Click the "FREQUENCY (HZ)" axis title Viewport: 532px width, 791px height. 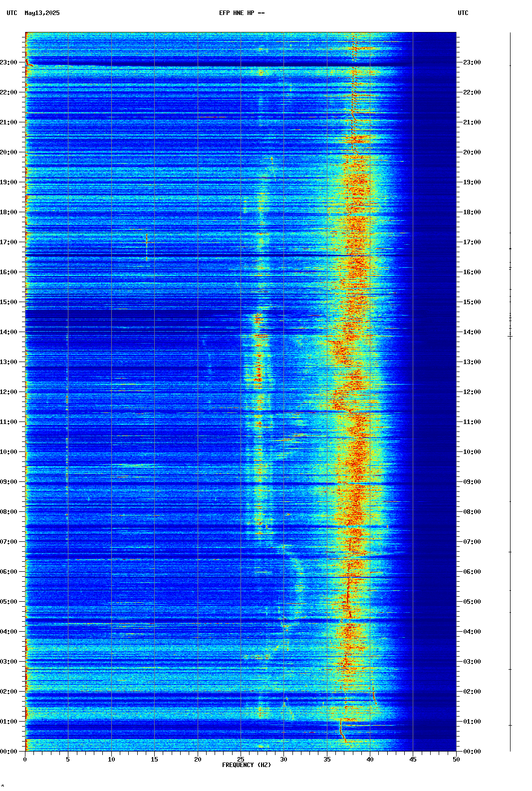pyautogui.click(x=247, y=765)
